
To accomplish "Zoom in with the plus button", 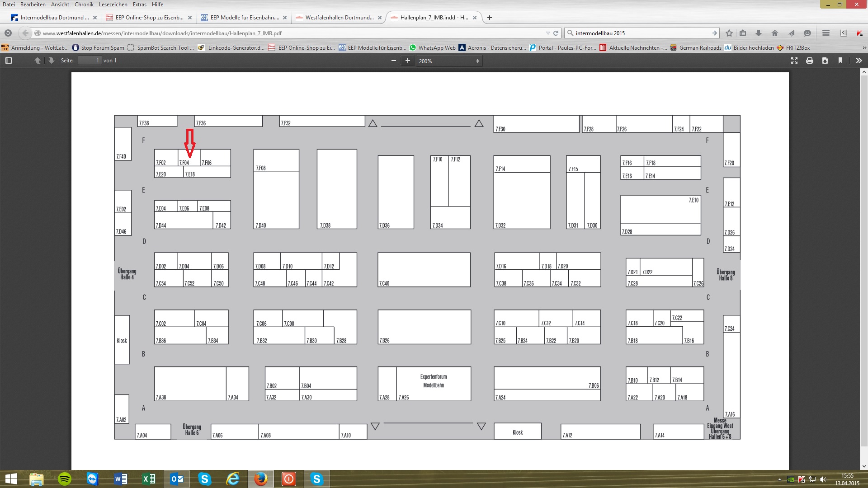I will (408, 61).
